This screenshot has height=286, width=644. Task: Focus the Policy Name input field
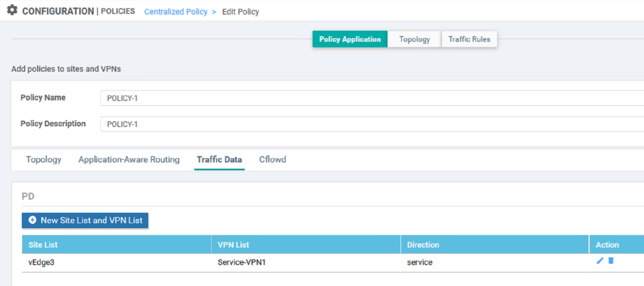pos(372,98)
